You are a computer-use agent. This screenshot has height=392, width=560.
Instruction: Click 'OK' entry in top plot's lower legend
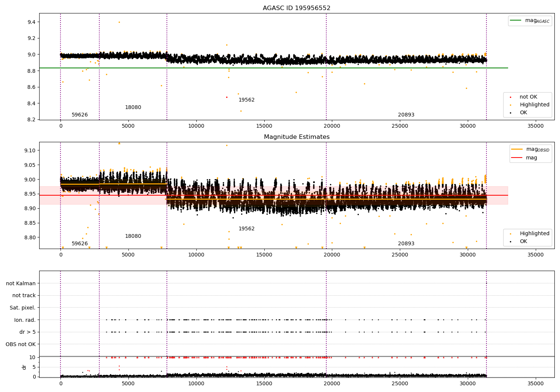click(x=523, y=112)
